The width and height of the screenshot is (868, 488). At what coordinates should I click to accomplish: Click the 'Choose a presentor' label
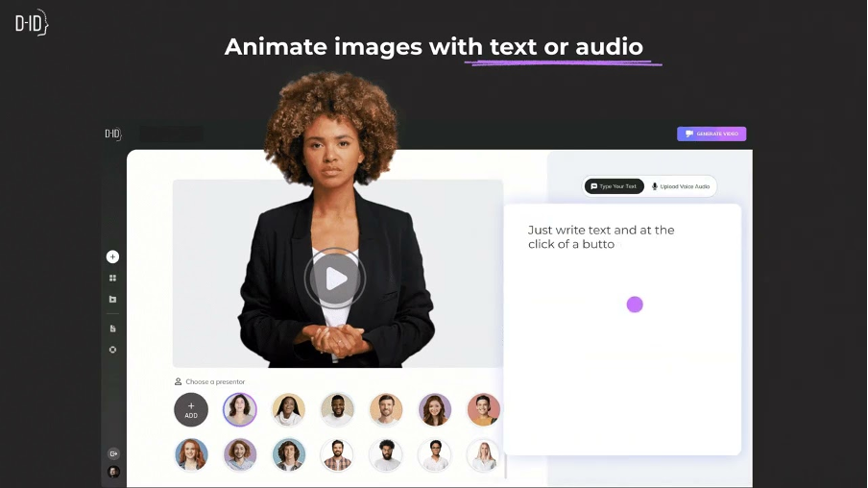(215, 381)
